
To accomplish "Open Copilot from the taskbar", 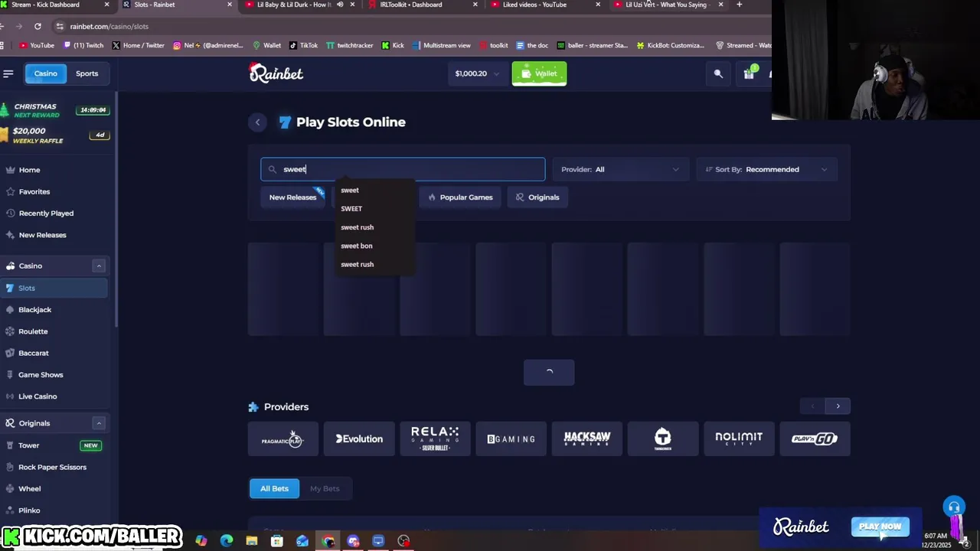I will tap(201, 541).
